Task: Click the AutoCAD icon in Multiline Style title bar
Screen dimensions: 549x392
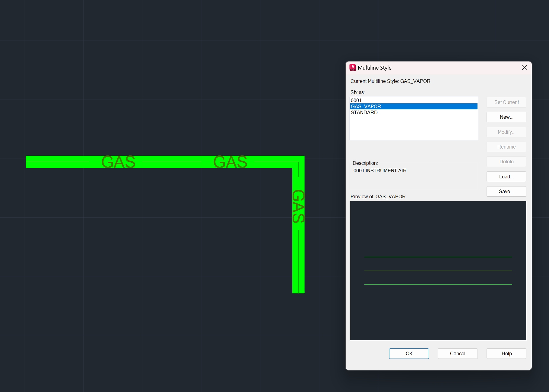Action: (x=353, y=68)
